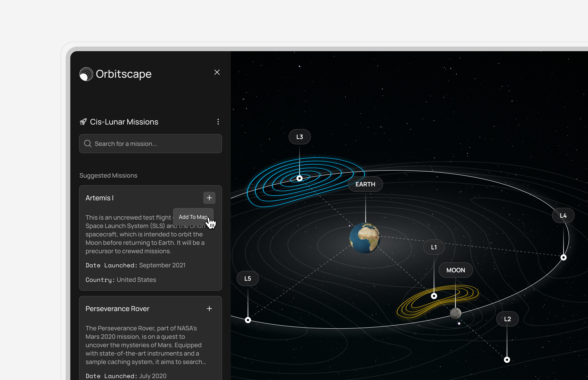Select the L5 label on the map

coord(248,279)
